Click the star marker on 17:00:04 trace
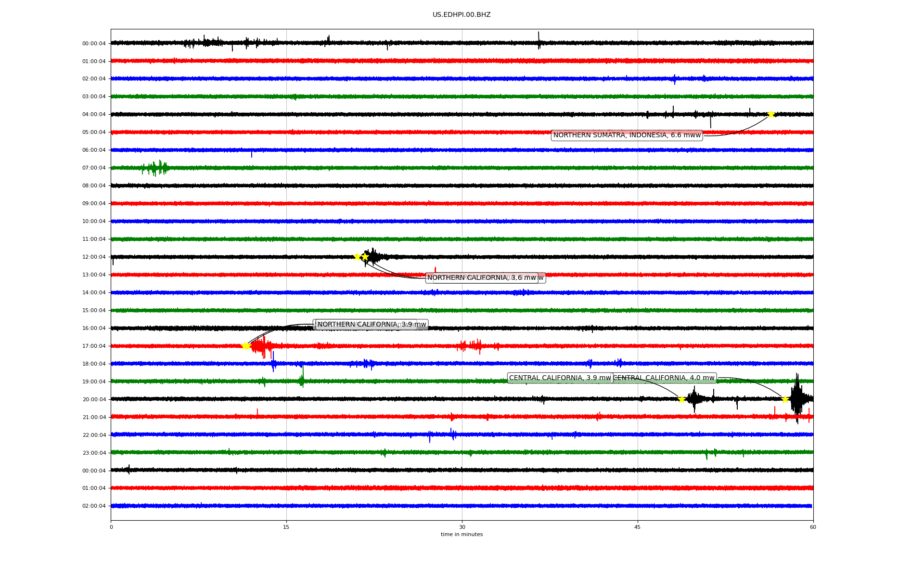924x578 pixels. tap(245, 346)
